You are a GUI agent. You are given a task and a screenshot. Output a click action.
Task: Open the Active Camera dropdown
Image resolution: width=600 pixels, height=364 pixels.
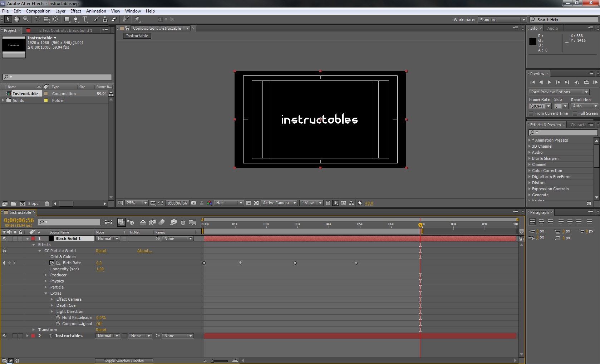pos(279,203)
